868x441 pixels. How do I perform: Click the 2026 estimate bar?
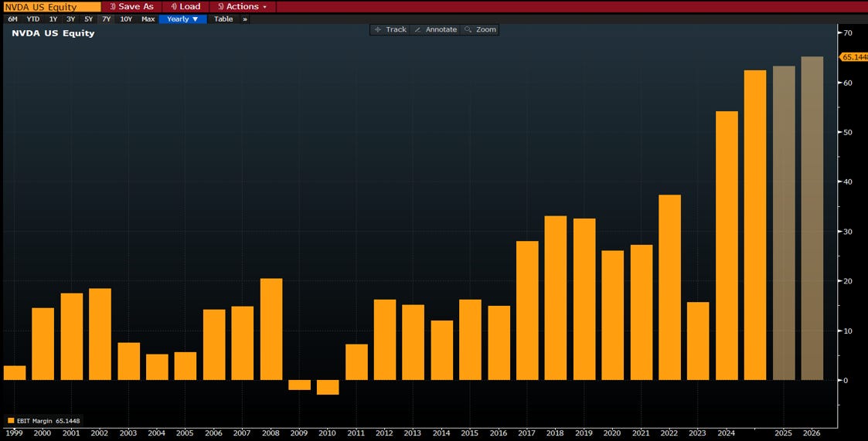812,218
